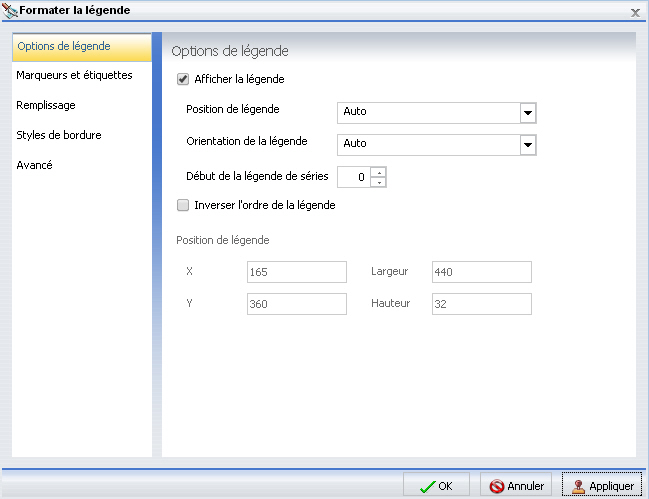This screenshot has width=649, height=499.
Task: Expand Orientation de la légende dropdown arrow
Action: pos(528,145)
